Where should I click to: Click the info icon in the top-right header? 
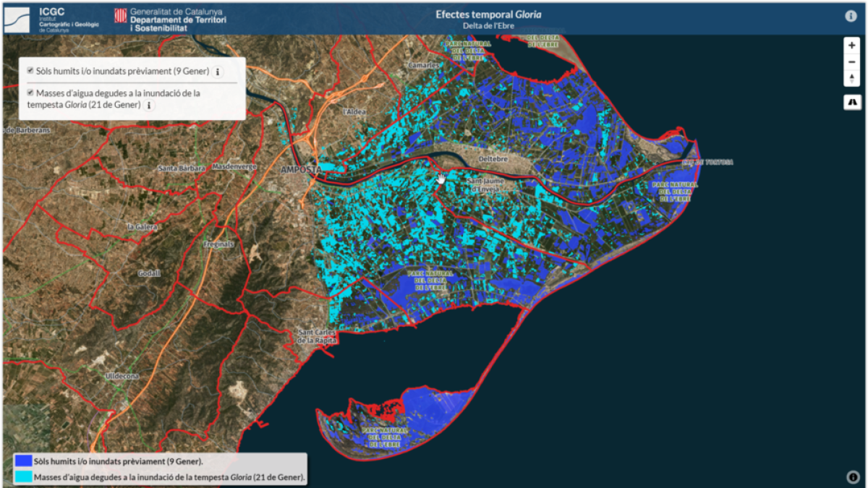[x=851, y=16]
